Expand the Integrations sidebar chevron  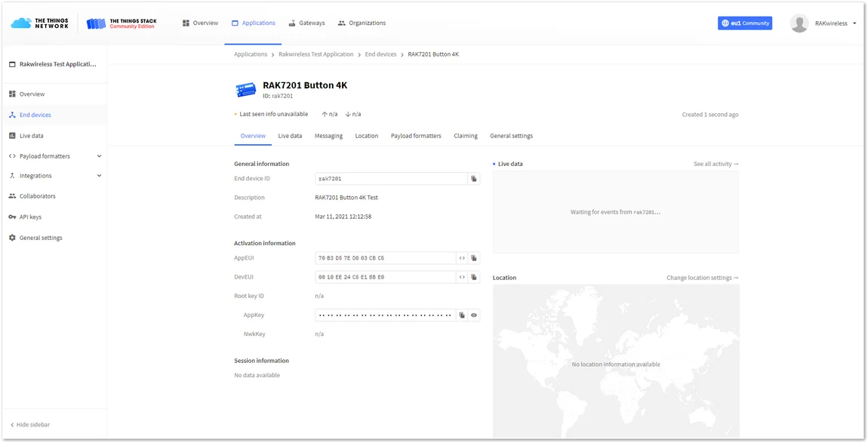click(99, 176)
